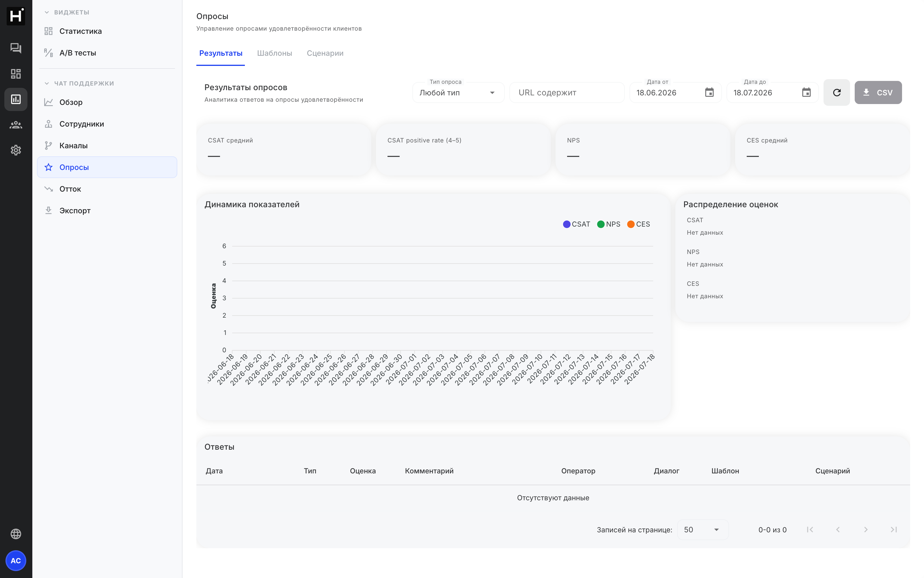924x578 pixels.
Task: Open A/B тесты in the sidebar
Action: point(107,53)
